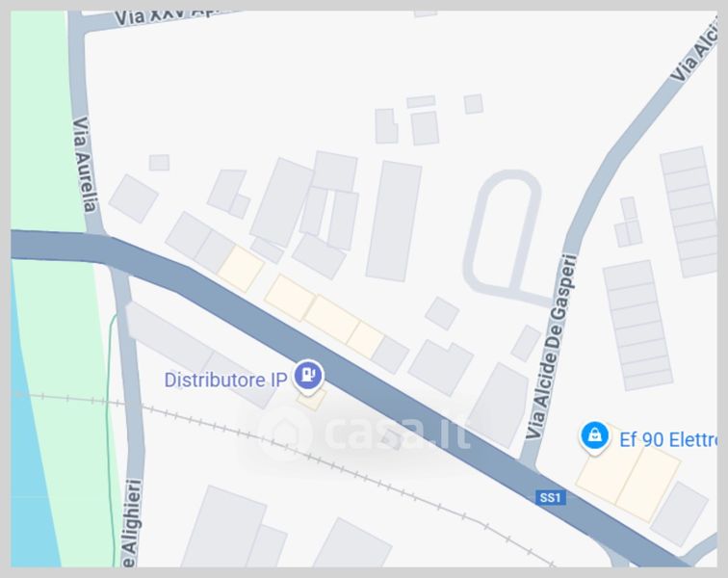728x578 pixels.
Task: Open the Ef 90 Elettro place label
Action: 667,439
